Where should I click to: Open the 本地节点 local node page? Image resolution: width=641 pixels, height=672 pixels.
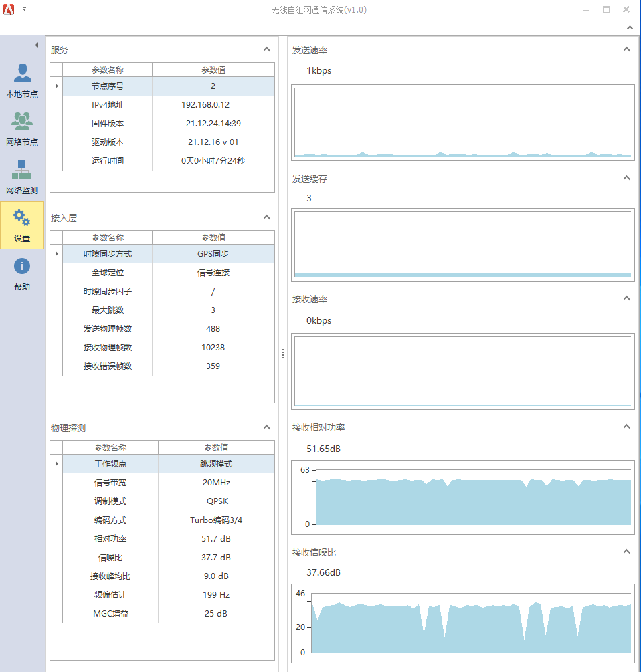[x=22, y=81]
